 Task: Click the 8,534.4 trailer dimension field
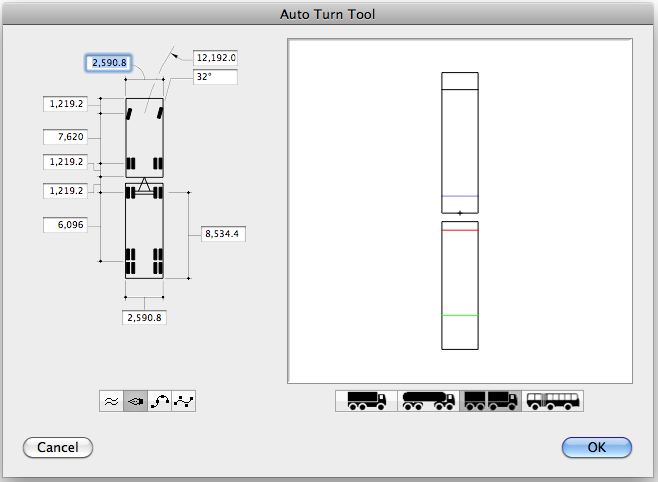point(223,234)
